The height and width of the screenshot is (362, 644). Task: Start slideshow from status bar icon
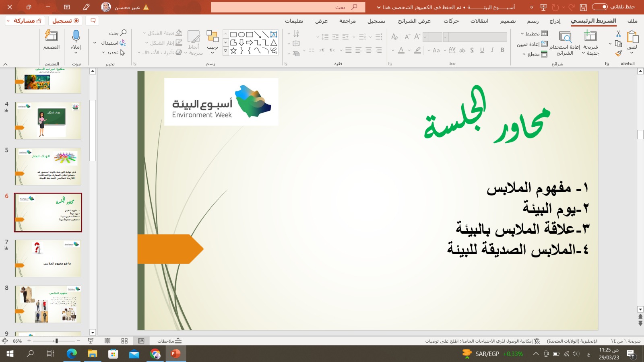91,341
